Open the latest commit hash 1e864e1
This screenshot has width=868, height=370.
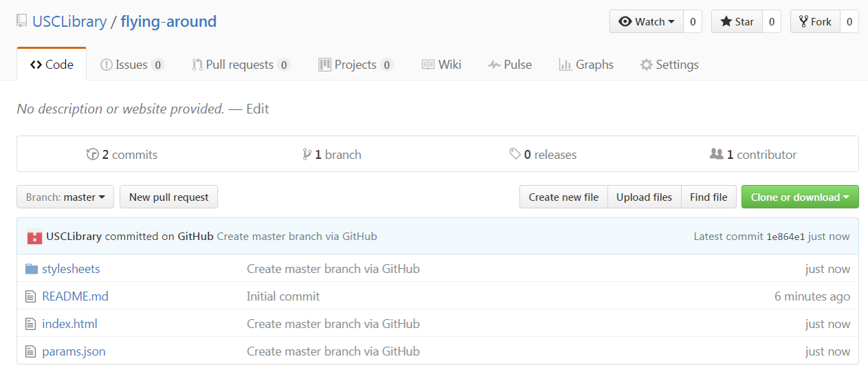(x=786, y=237)
